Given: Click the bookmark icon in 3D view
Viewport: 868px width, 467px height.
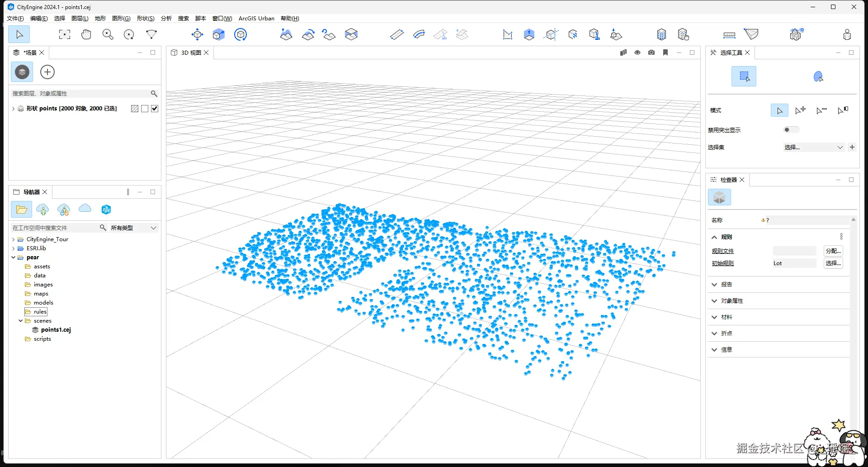Looking at the screenshot, I should coord(665,52).
